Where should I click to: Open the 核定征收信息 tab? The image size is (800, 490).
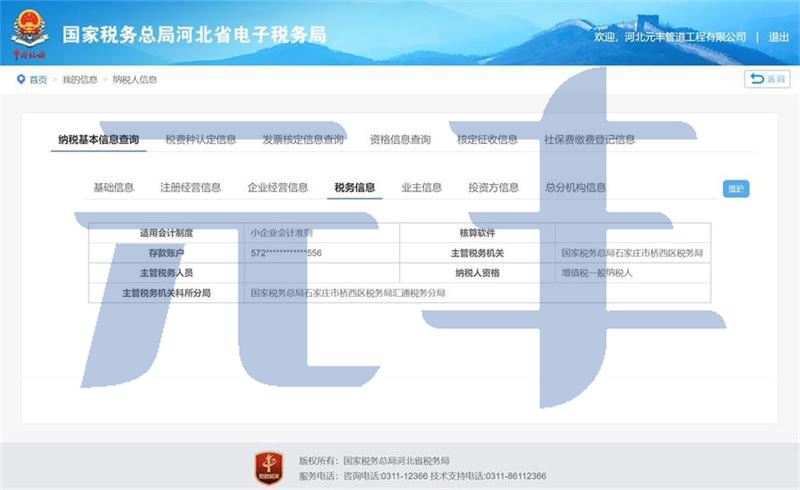coord(487,140)
